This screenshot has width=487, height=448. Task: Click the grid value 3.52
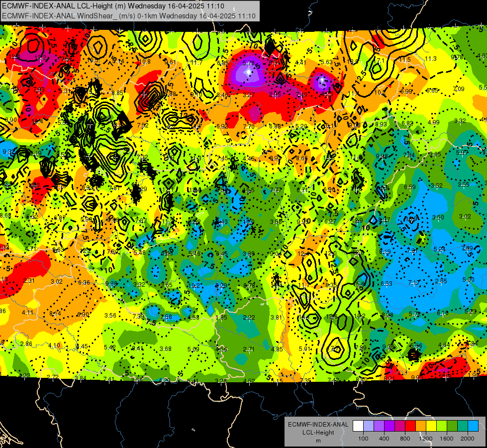click(436, 186)
